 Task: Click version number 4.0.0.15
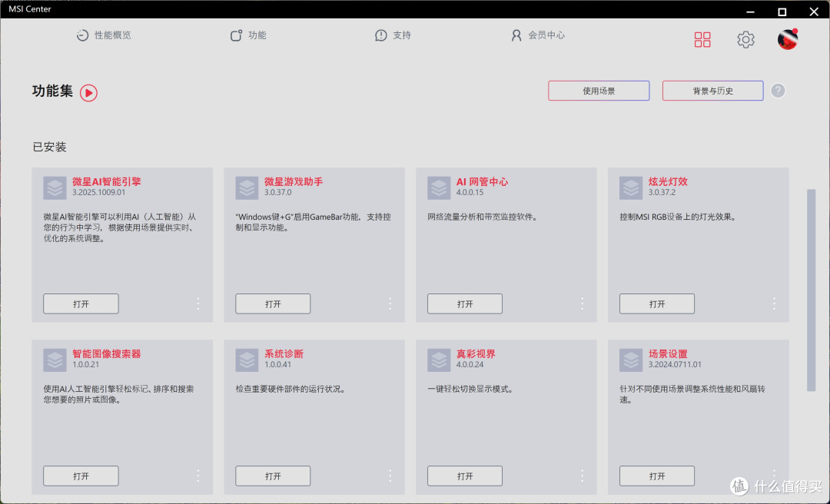click(470, 193)
